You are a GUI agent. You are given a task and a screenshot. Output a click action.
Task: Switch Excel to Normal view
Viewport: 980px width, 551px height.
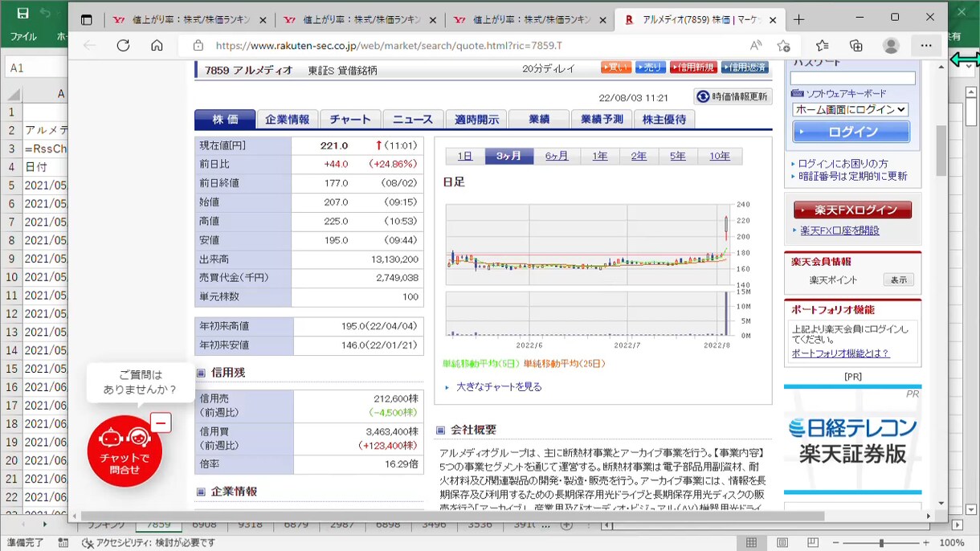click(x=751, y=543)
